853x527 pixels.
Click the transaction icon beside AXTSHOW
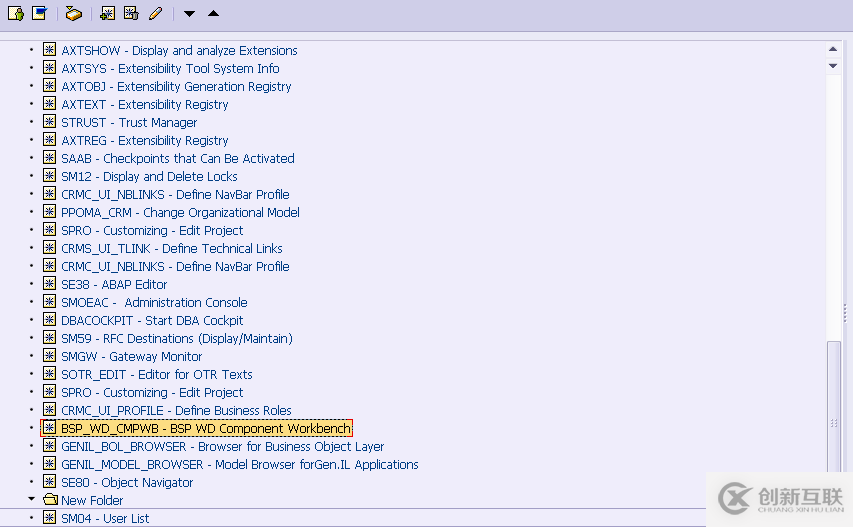click(x=50, y=49)
